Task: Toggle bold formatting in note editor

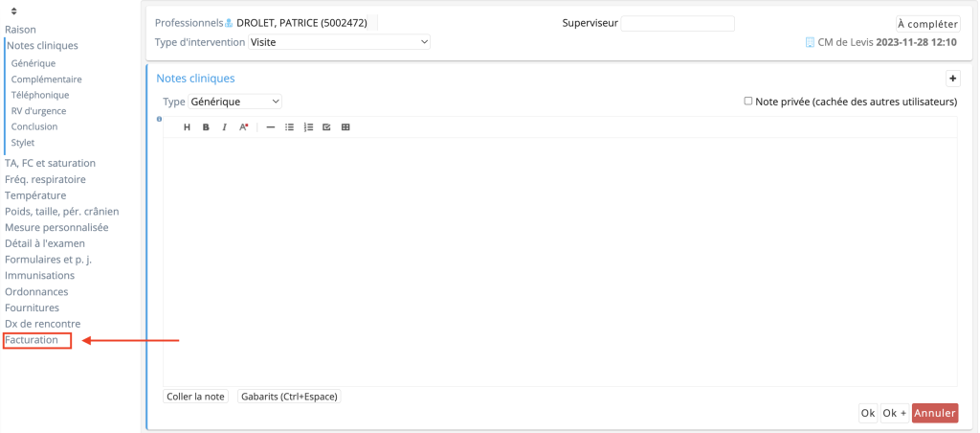Action: pyautogui.click(x=206, y=127)
